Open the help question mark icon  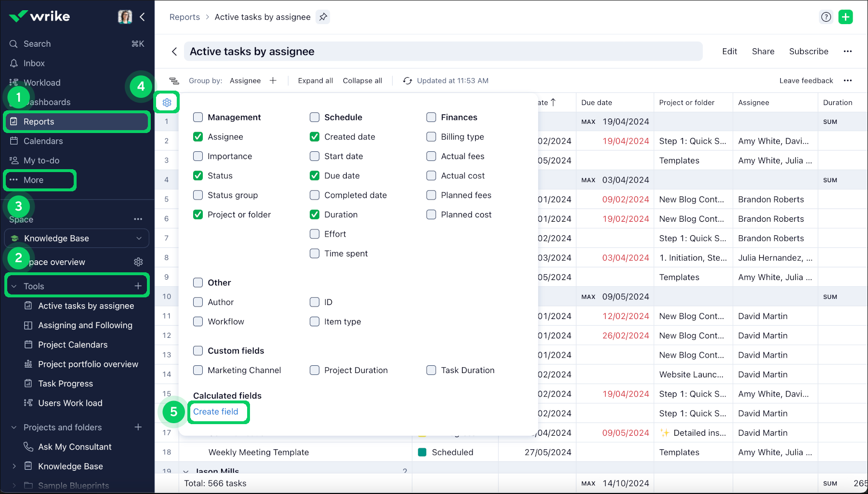click(x=826, y=17)
